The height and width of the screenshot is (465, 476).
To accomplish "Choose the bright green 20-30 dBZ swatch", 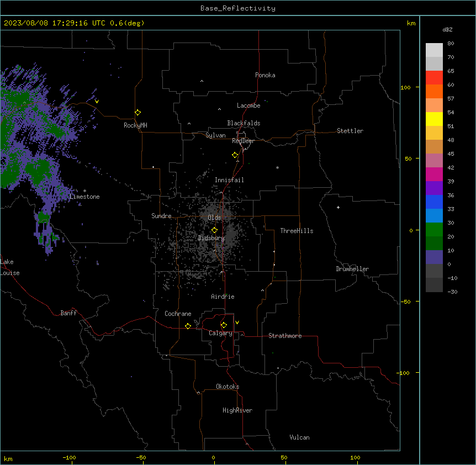I will (434, 230).
